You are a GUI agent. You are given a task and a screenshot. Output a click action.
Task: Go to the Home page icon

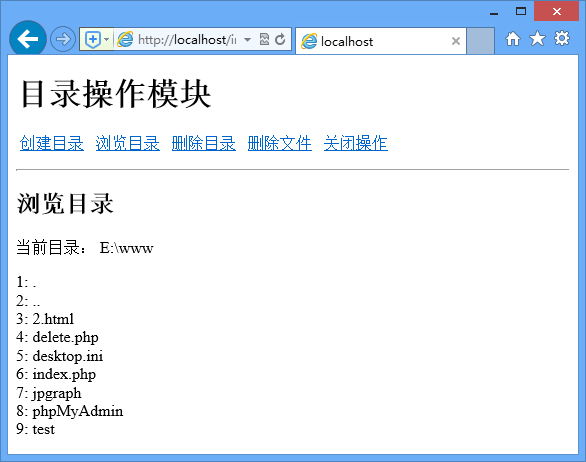coord(513,38)
